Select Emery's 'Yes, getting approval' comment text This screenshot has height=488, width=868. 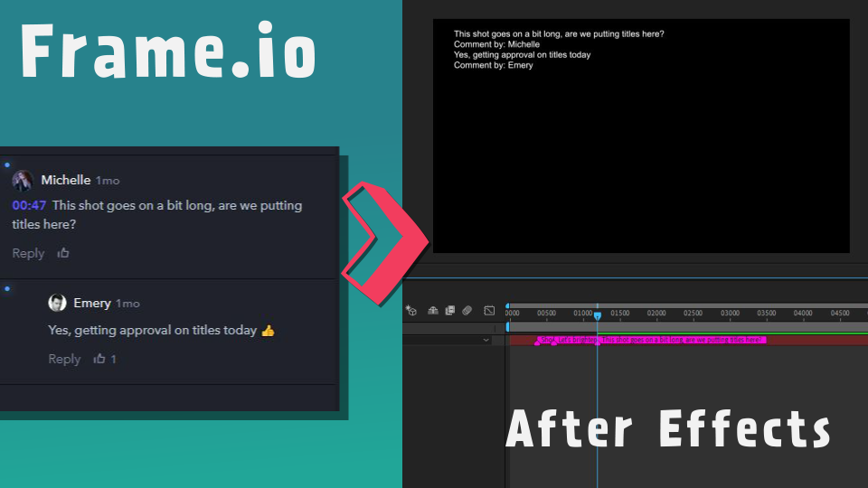point(161,331)
